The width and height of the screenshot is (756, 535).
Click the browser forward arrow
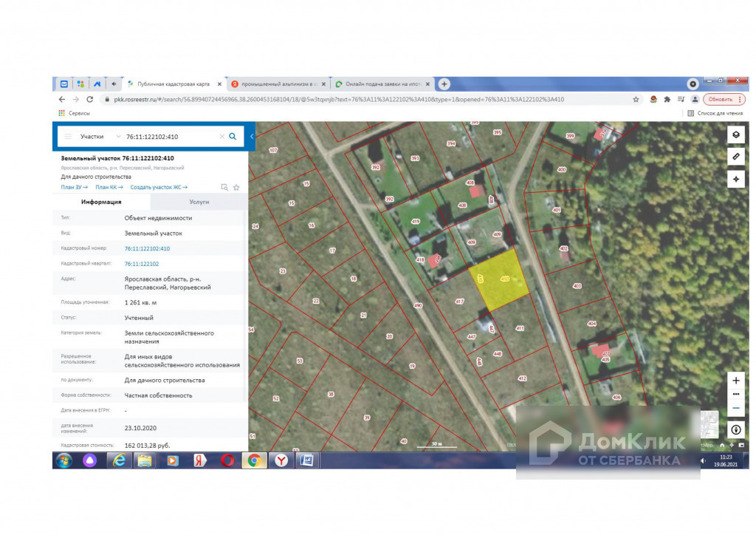tap(76, 99)
